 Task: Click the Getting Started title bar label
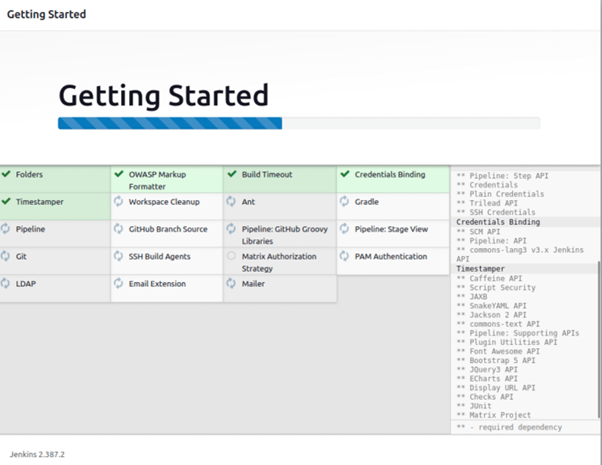46,15
